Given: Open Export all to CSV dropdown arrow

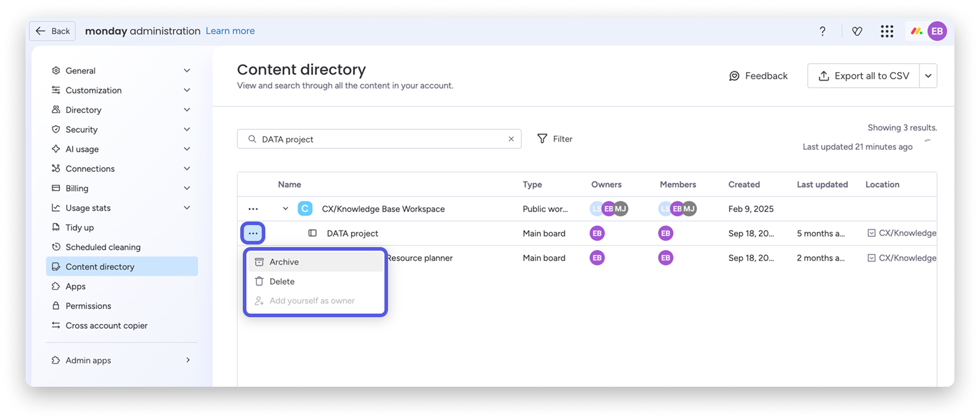Looking at the screenshot, I should coord(928,76).
